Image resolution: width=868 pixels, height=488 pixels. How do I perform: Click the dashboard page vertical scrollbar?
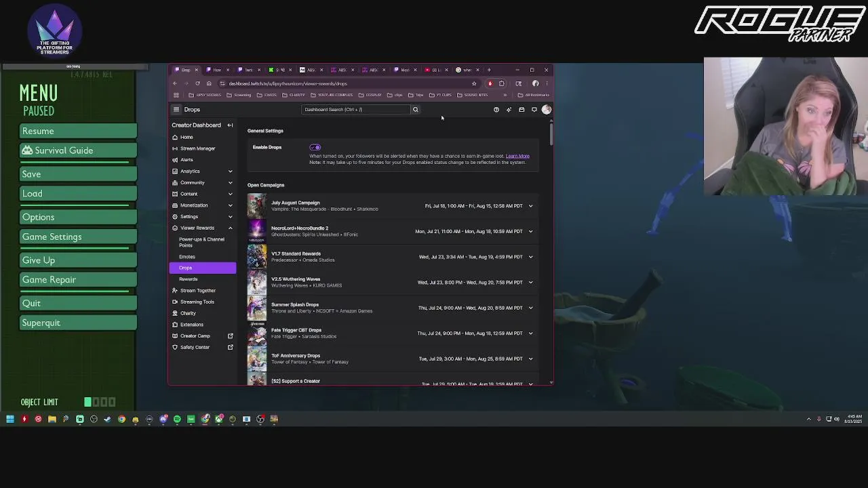pos(551,134)
